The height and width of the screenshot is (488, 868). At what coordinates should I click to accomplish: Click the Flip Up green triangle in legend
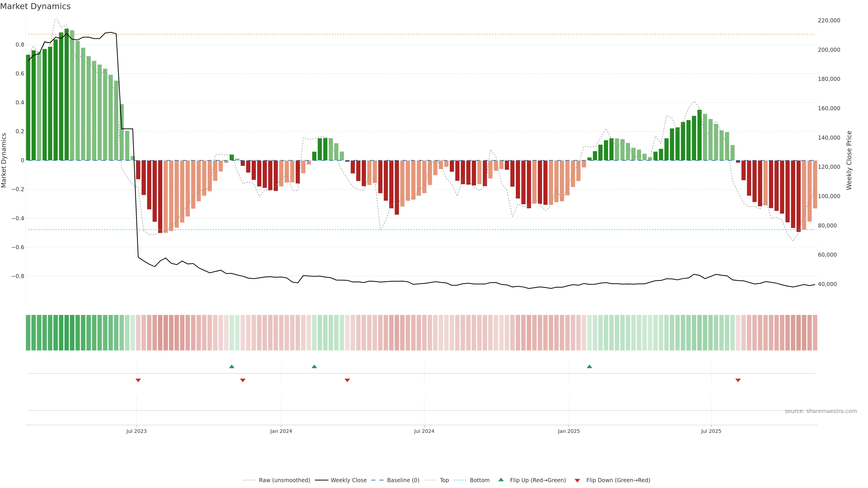(501, 480)
